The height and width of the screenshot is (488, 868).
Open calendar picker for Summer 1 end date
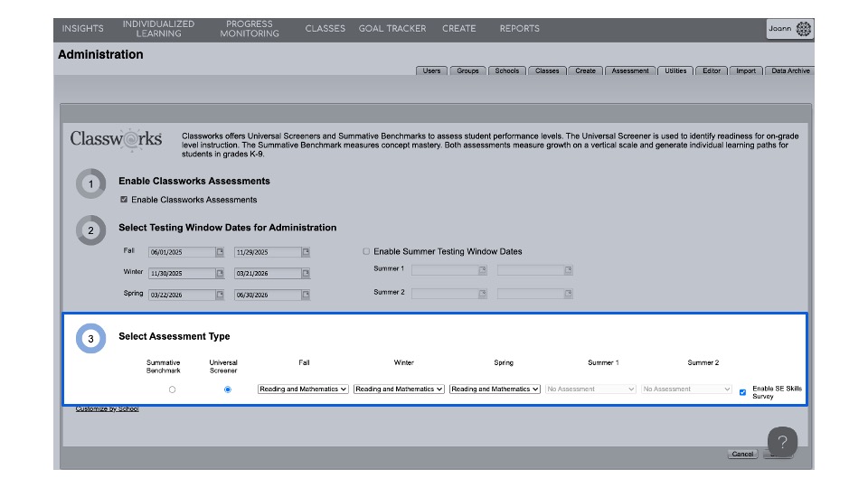point(568,270)
